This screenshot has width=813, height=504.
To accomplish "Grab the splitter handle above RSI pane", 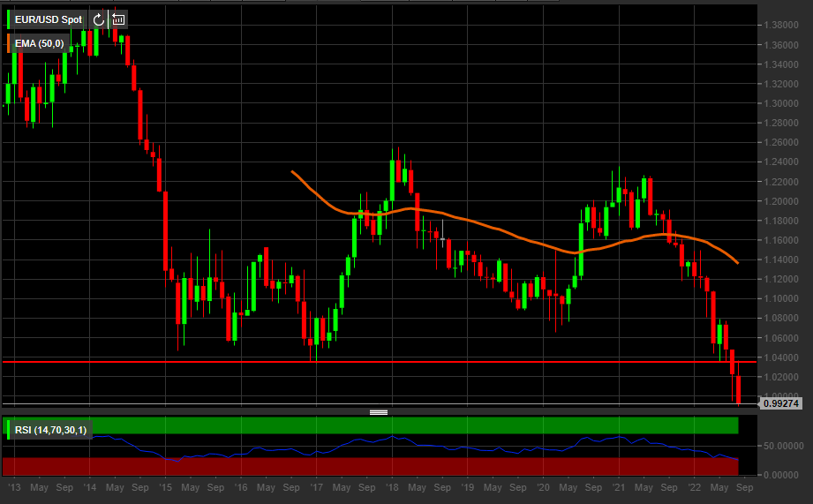I will 379,411.
